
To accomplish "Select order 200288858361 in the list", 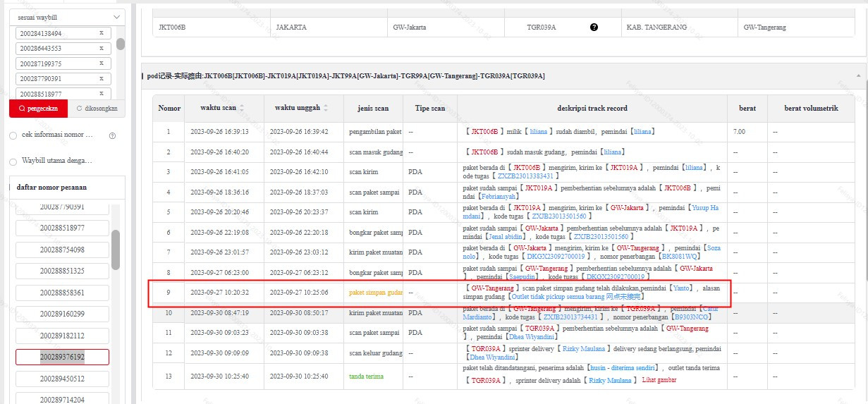I will coord(62,293).
